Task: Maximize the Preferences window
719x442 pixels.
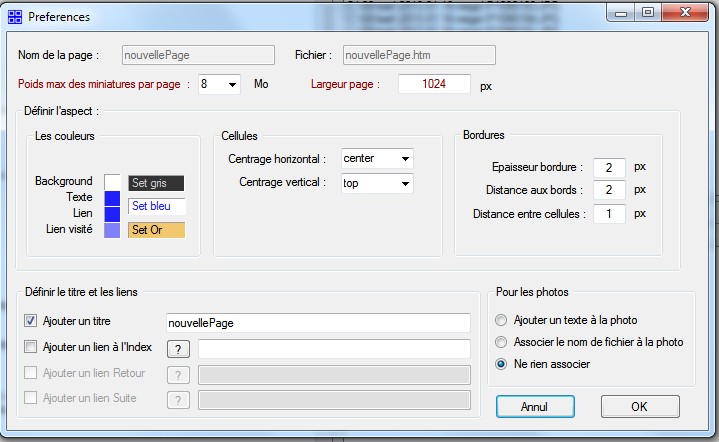Action: click(648, 13)
